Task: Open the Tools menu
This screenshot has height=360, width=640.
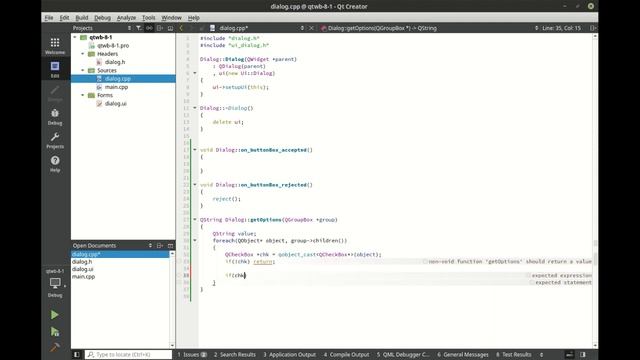Action: click(x=149, y=18)
